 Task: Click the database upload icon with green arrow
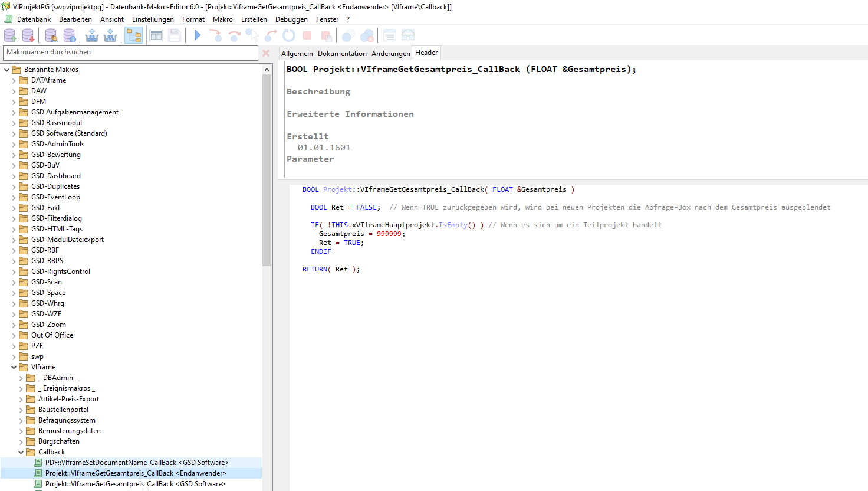[10, 35]
